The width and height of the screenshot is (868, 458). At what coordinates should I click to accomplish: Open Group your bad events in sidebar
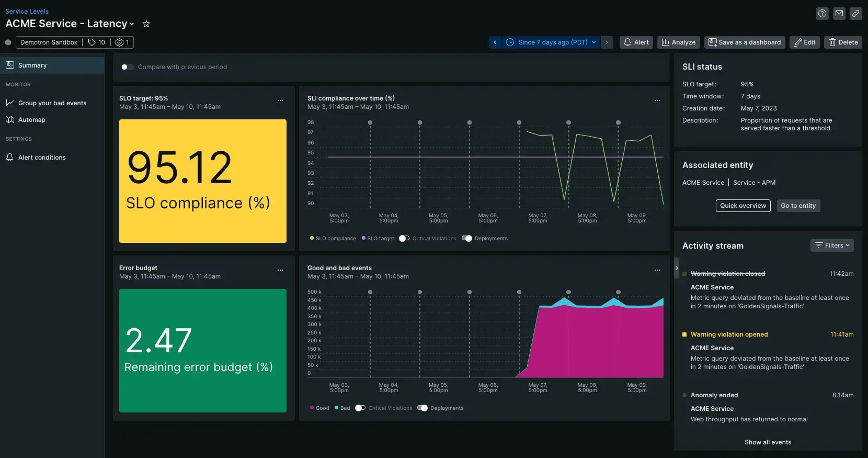pyautogui.click(x=52, y=103)
